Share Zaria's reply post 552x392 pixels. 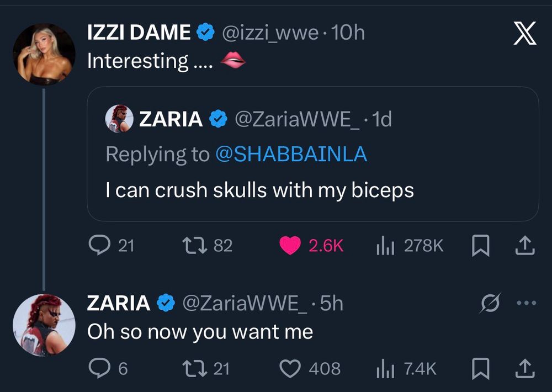point(525,368)
